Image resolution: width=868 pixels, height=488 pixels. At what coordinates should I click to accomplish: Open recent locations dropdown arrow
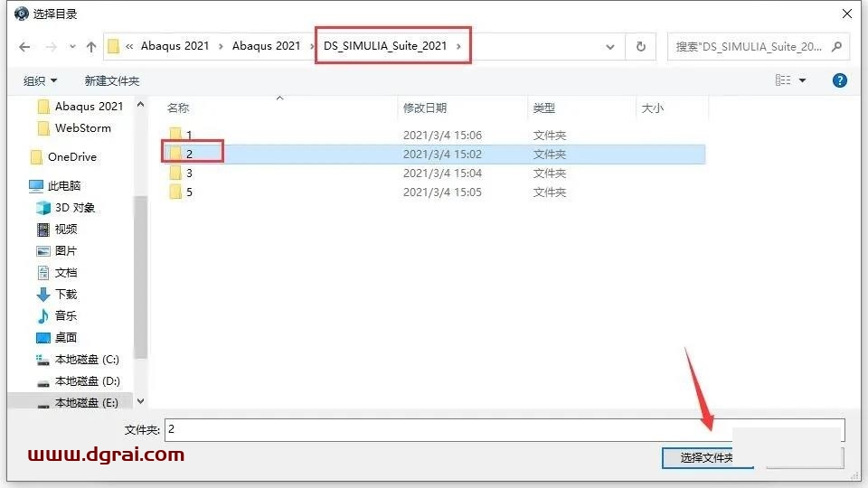(x=72, y=46)
